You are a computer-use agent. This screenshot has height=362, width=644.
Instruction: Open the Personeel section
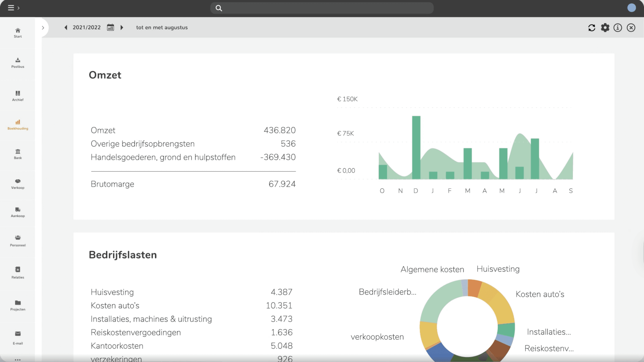[18, 241]
